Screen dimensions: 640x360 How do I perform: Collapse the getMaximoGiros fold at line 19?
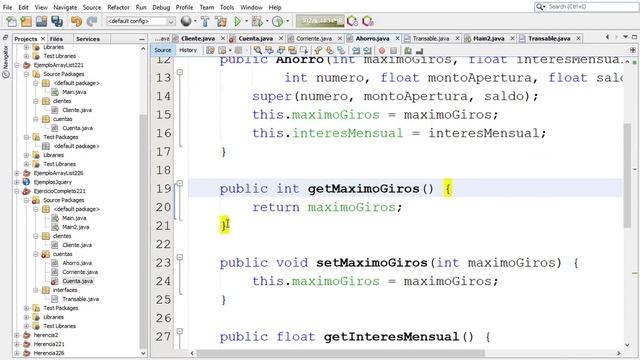coord(180,183)
